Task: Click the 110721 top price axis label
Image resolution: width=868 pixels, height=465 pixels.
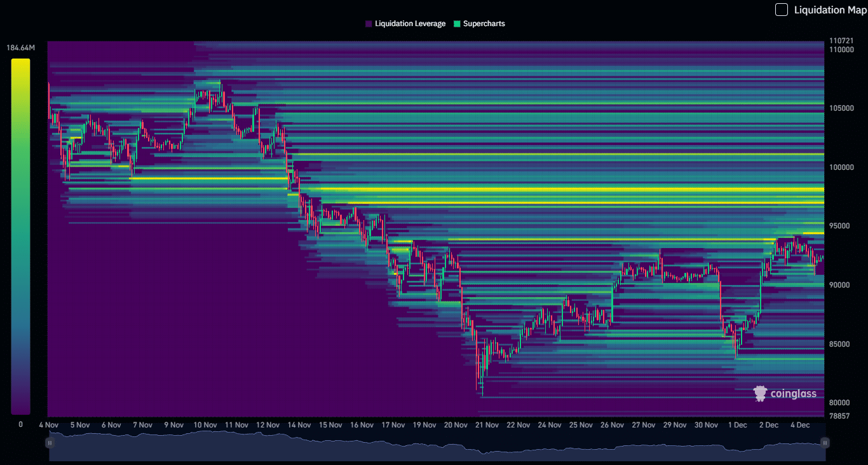Action: tap(842, 41)
